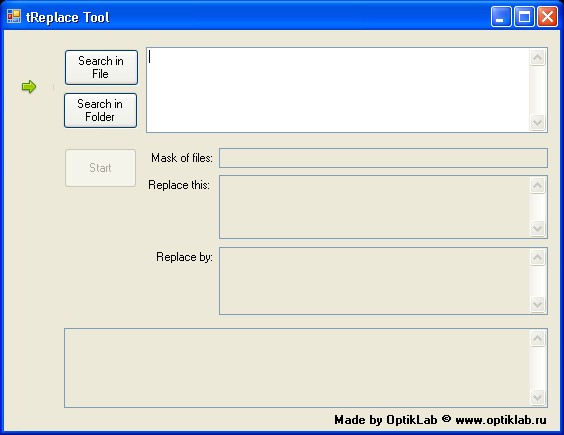This screenshot has height=435, width=564.
Task: Click the green arrow icon
Action: pyautogui.click(x=29, y=87)
